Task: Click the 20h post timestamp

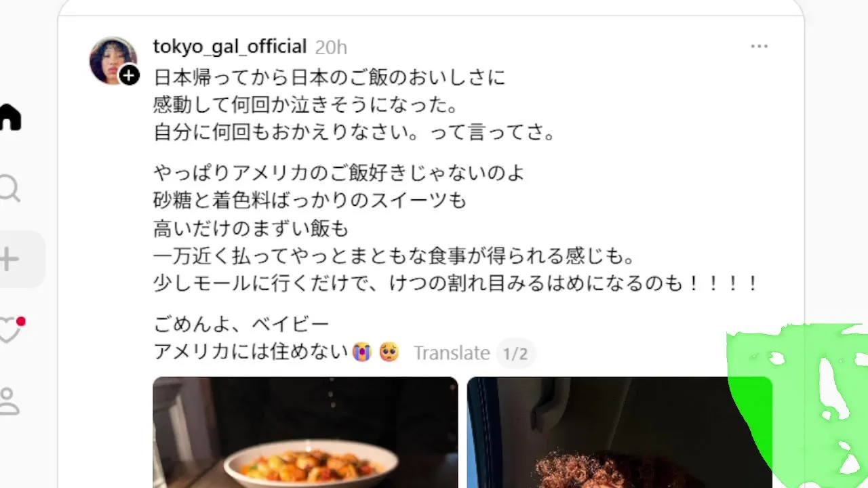Action: [x=331, y=47]
